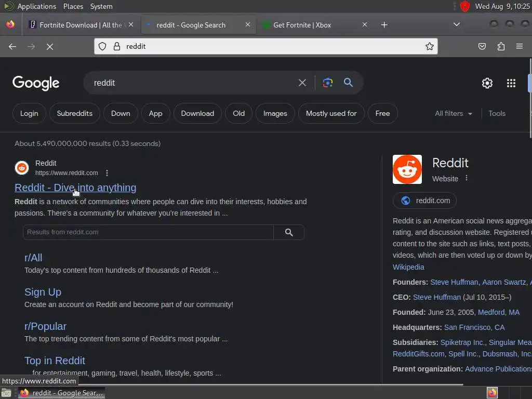Screen dimensions: 532x399
Task: Focus the Results from reddit.com search field
Action: coord(148,232)
